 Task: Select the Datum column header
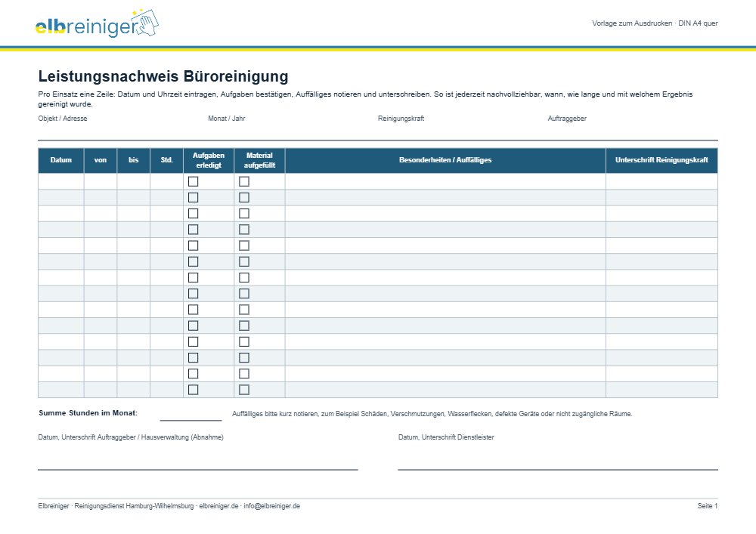coord(60,160)
